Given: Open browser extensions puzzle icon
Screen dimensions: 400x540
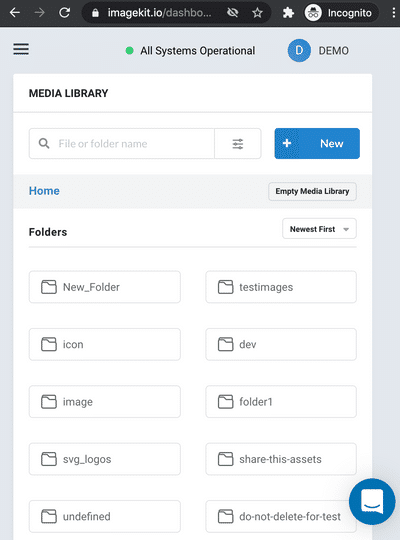Looking at the screenshot, I should [288, 13].
